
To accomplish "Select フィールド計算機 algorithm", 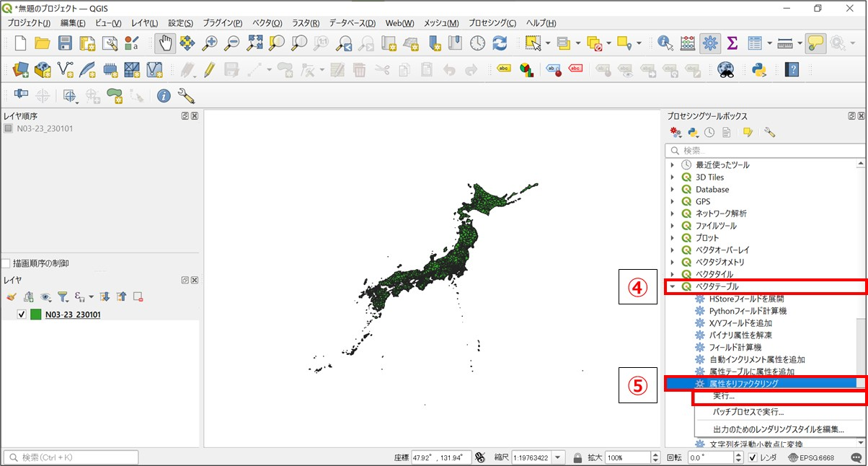I will tap(735, 347).
